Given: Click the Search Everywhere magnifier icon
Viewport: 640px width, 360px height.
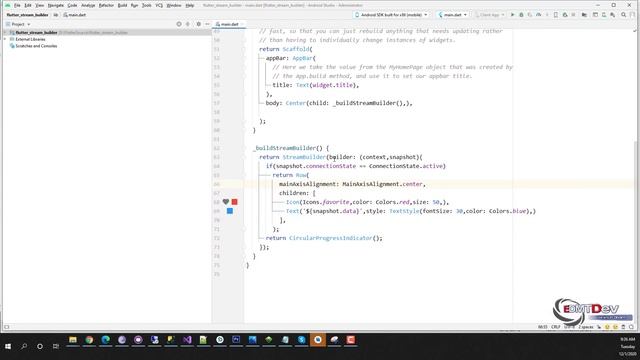Looking at the screenshot, I should 624,15.
